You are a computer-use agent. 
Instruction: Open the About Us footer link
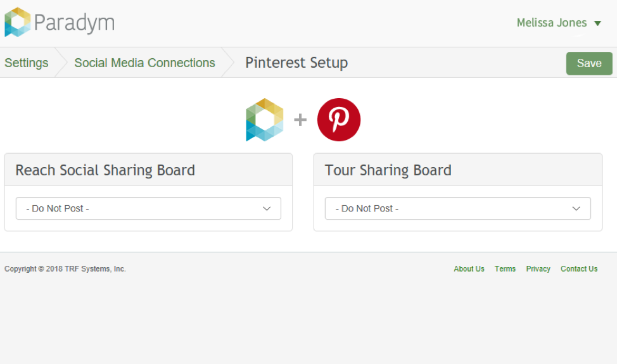pos(469,269)
